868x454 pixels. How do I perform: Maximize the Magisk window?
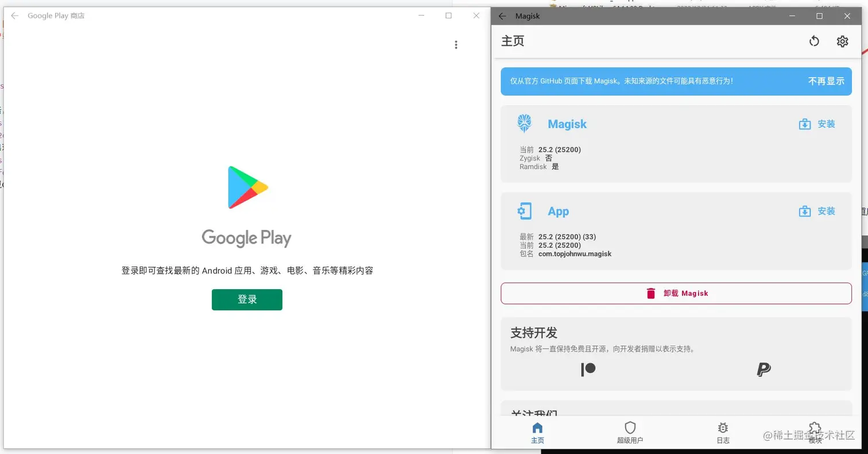coord(819,16)
